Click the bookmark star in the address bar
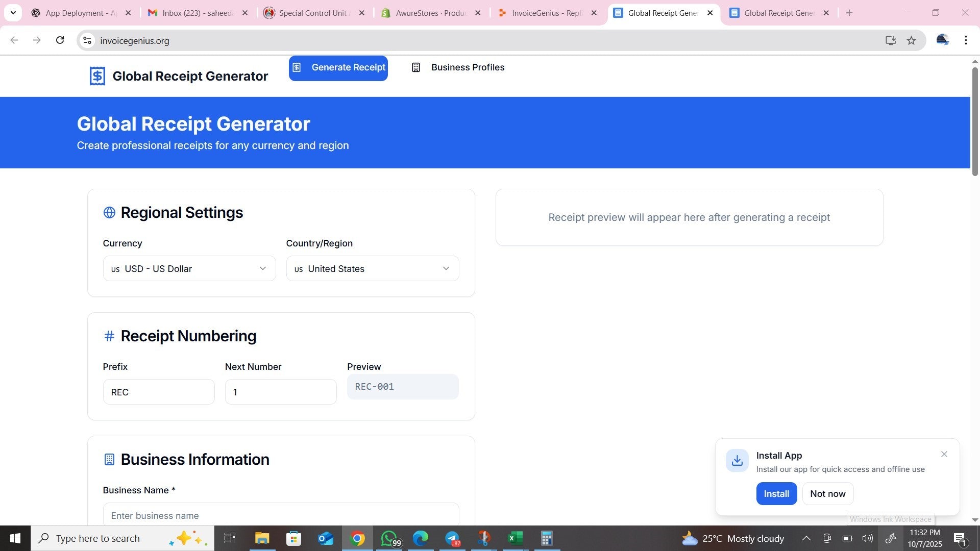This screenshot has width=980, height=551. point(912,40)
